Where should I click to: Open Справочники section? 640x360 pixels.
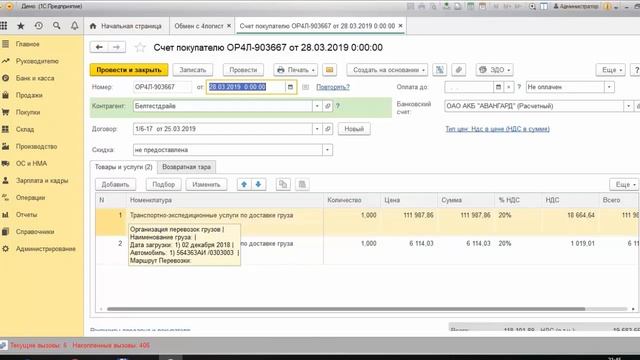point(35,232)
